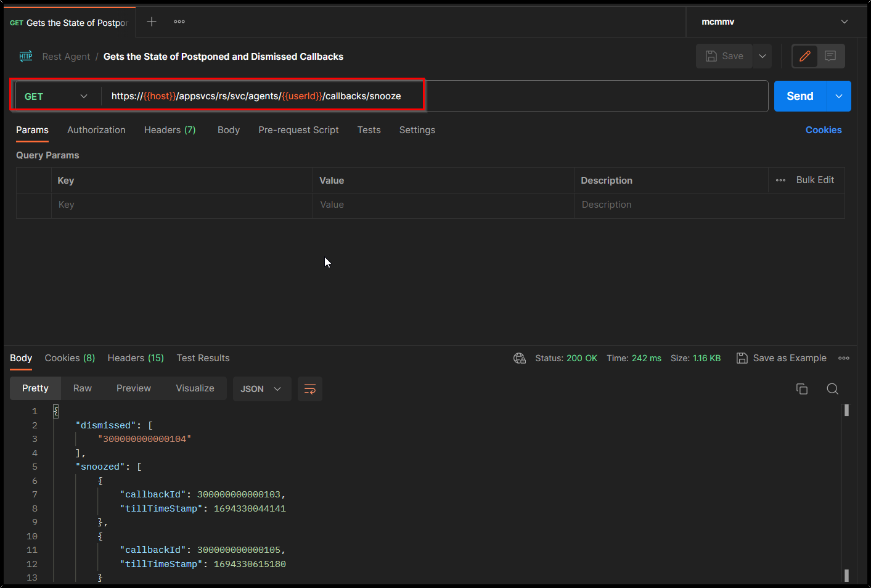Click the network globe icon near Status
Screen dimensions: 871x588
coord(520,358)
